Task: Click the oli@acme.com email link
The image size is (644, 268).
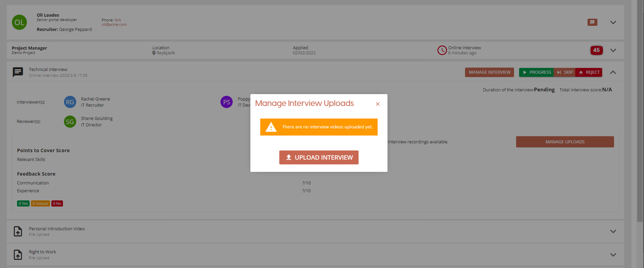Action: (x=114, y=24)
